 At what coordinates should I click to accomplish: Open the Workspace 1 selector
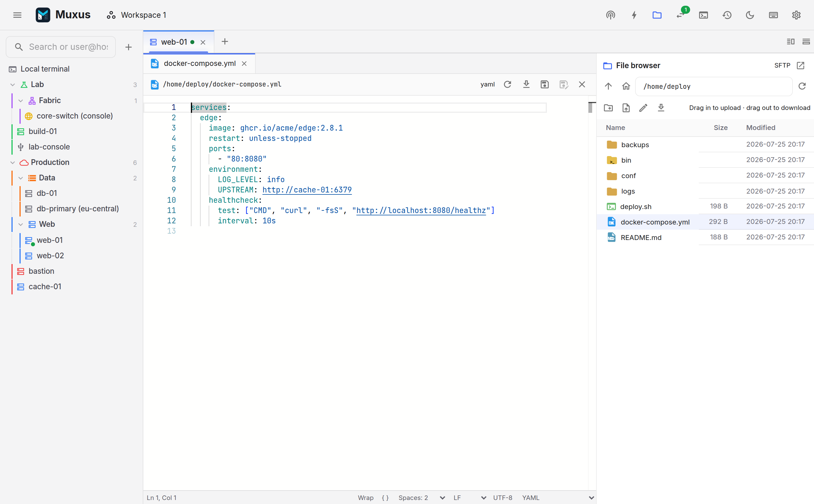coord(136,15)
